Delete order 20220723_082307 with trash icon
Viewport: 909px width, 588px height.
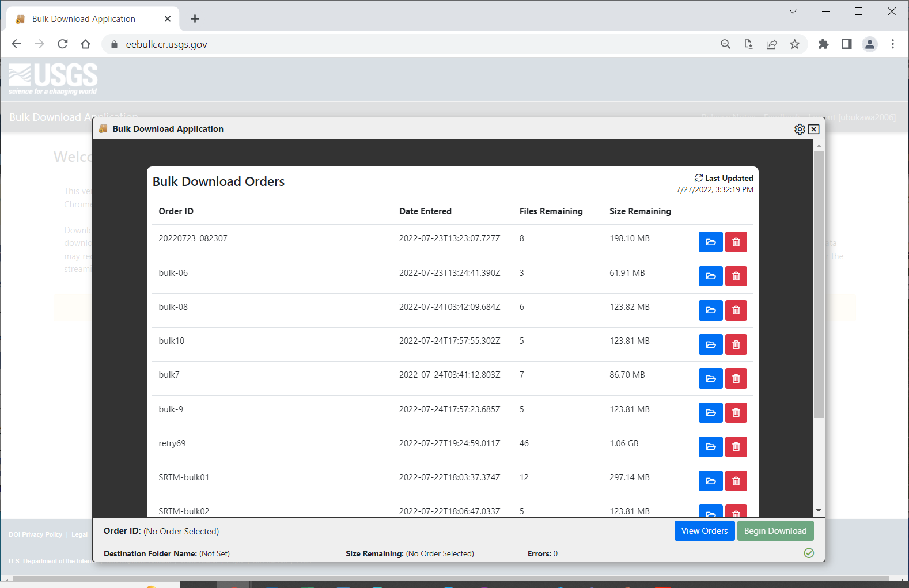[x=736, y=242]
